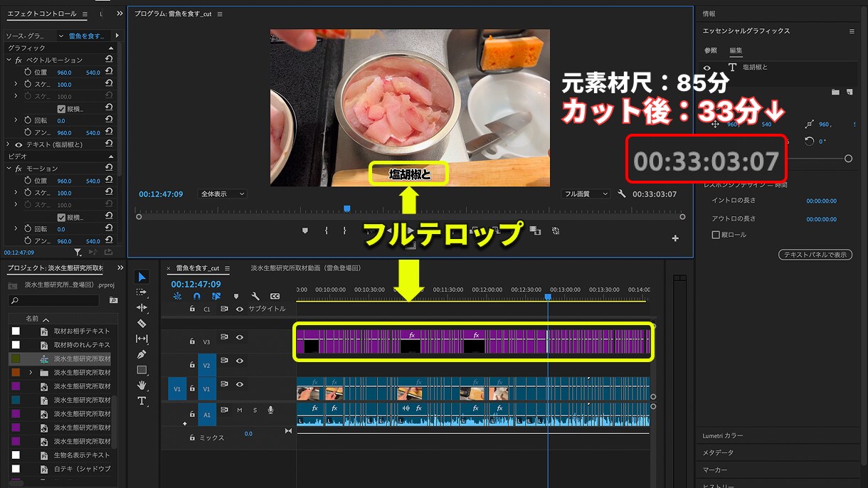The image size is (868, 488).
Task: Click the テキストパネルで表示 button
Action: 815,255
